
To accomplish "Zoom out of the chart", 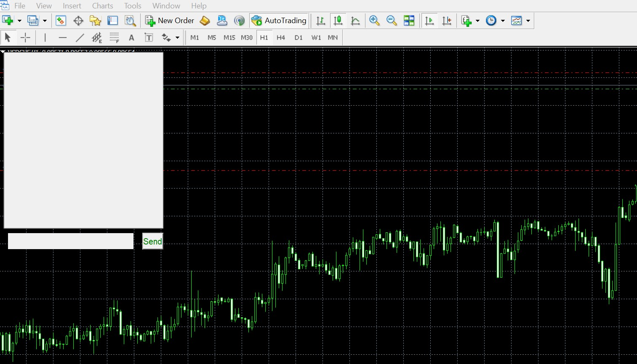I will 392,21.
